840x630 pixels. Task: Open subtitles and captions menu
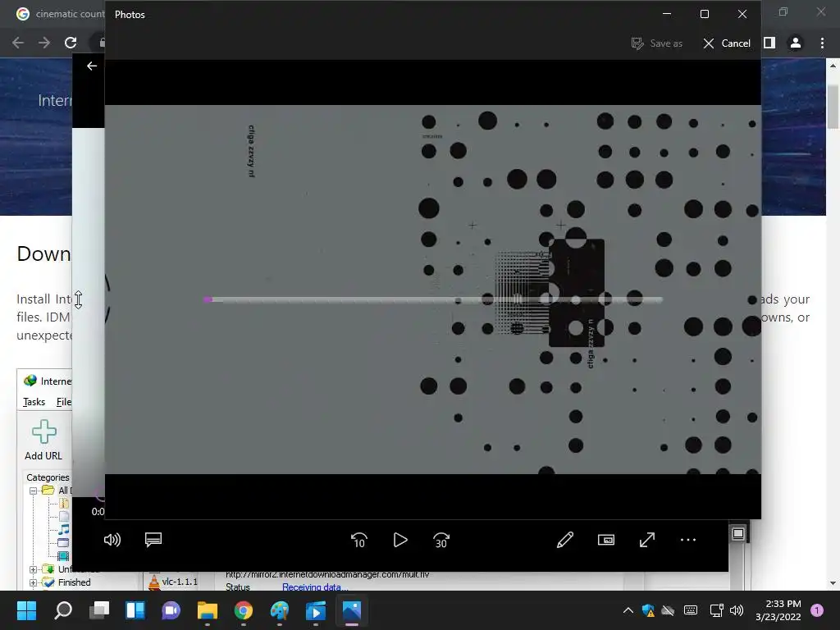point(153,540)
